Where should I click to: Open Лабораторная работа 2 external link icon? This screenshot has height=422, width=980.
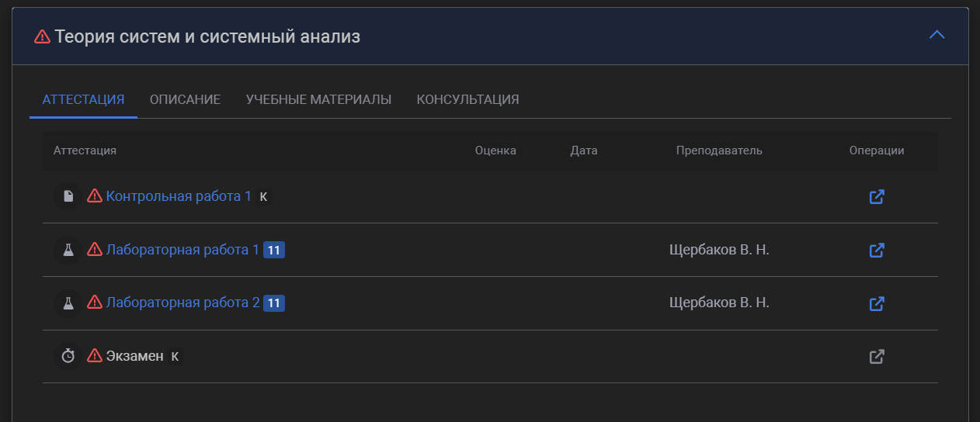click(x=877, y=303)
